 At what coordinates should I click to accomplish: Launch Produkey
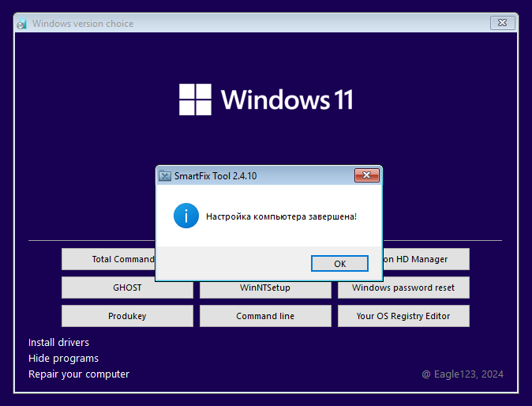click(x=127, y=316)
